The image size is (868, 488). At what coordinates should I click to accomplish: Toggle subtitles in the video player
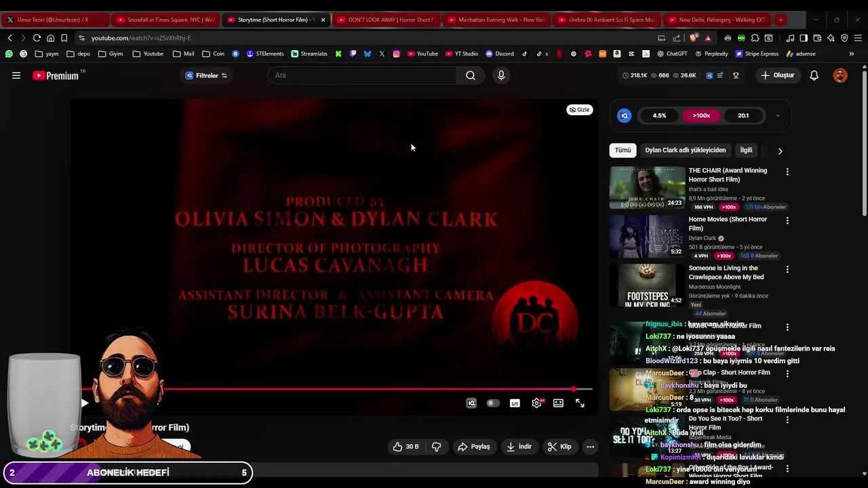[x=515, y=403]
